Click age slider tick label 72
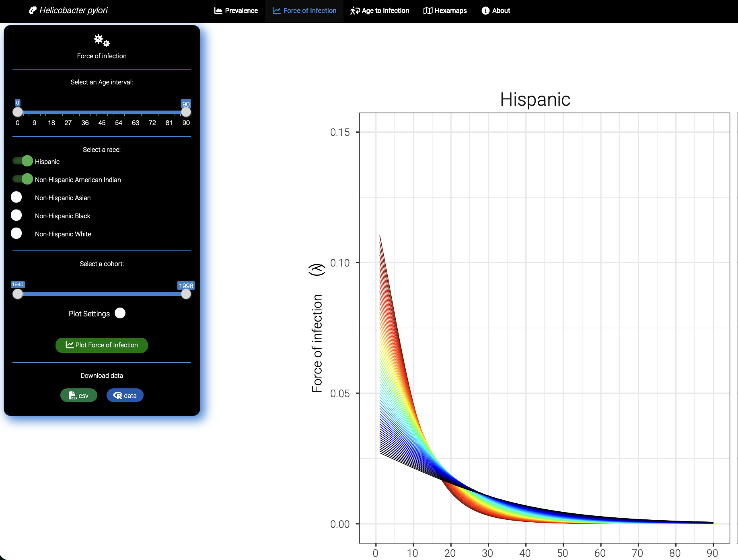Viewport: 738px width, 560px height. tap(152, 123)
